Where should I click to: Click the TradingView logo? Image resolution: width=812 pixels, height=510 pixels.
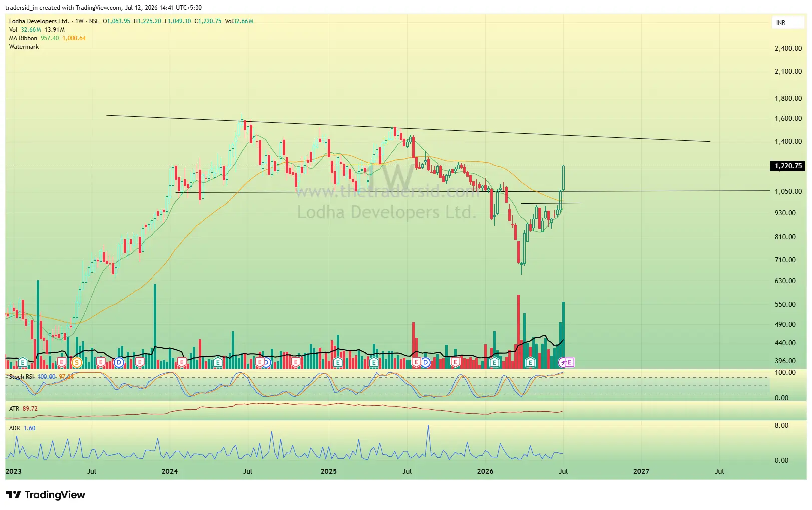[x=46, y=495]
